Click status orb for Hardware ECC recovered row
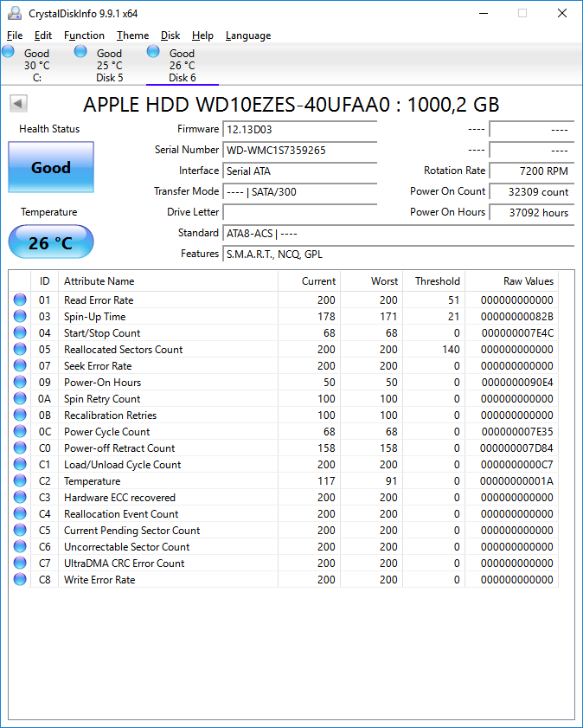The image size is (583, 728). [20, 497]
